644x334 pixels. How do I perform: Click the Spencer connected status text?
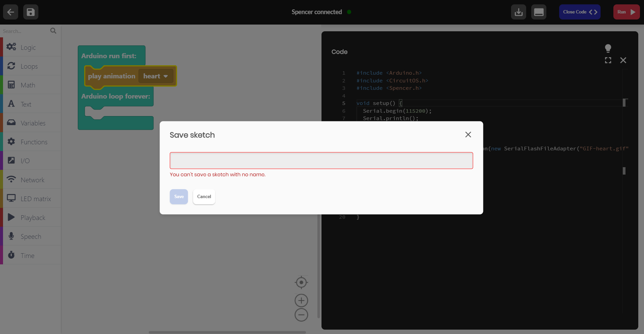point(317,12)
